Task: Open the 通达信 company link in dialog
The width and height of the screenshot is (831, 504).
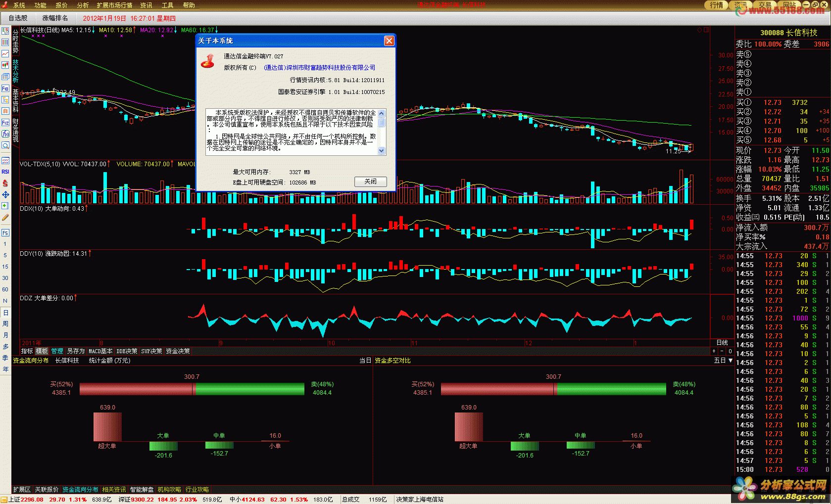Action: [320, 68]
